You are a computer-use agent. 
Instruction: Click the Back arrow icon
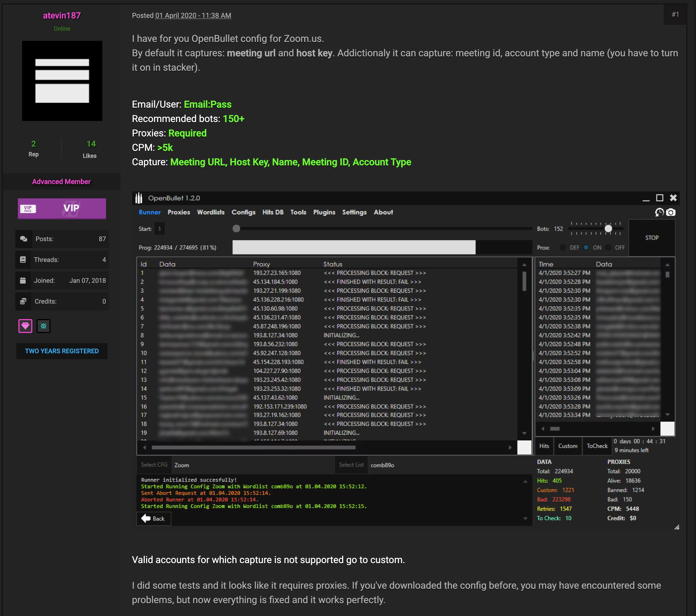click(x=146, y=518)
